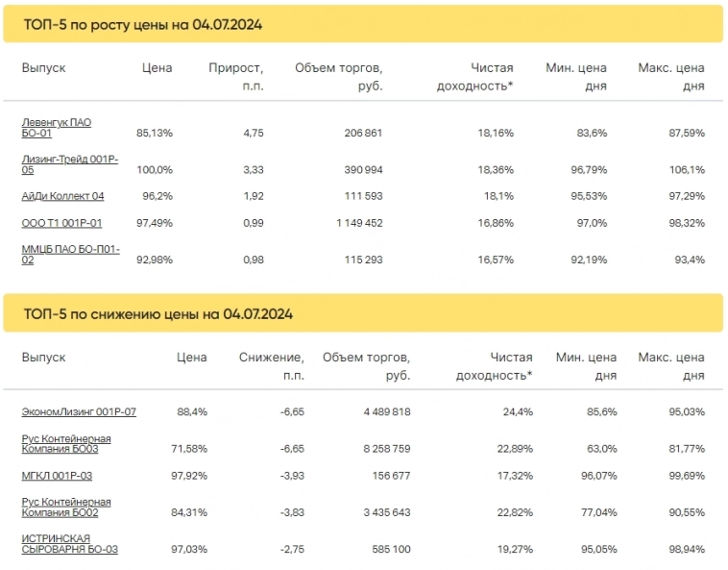The image size is (728, 570).
Task: Click the Рус Контейнерная Компания БО02 link
Action: tap(66, 507)
